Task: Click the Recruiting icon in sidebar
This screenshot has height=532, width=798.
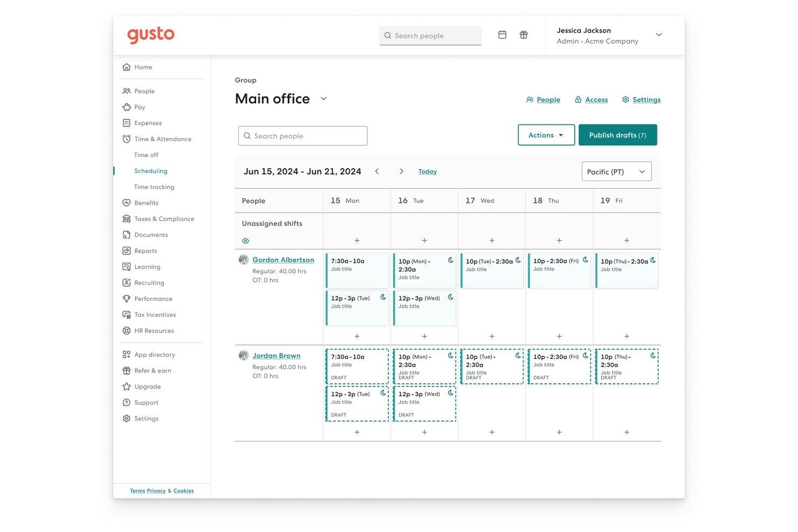Action: 127,283
